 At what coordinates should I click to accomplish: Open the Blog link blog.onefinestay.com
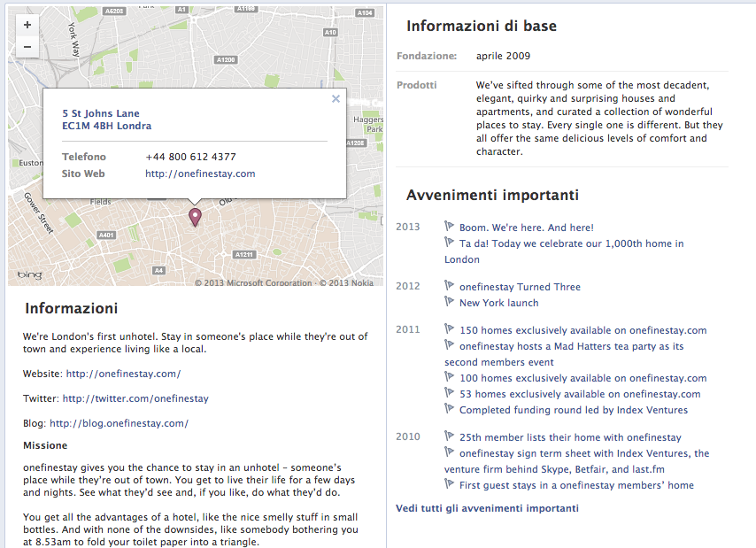(120, 423)
